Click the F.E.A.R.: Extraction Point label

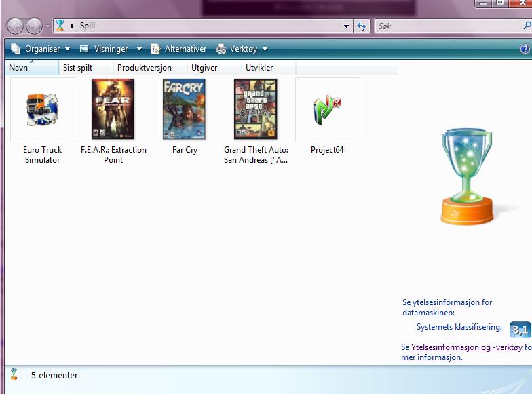(x=113, y=155)
